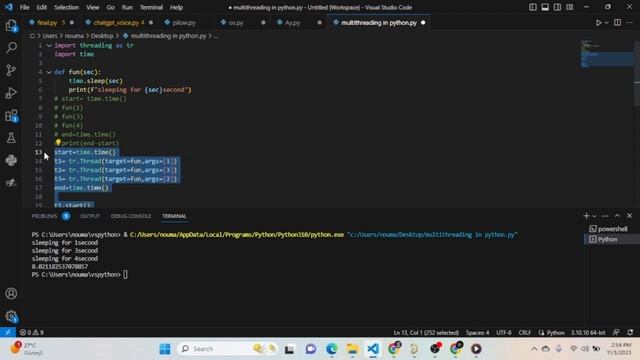Maximize the panel with the up chevron

(x=617, y=216)
